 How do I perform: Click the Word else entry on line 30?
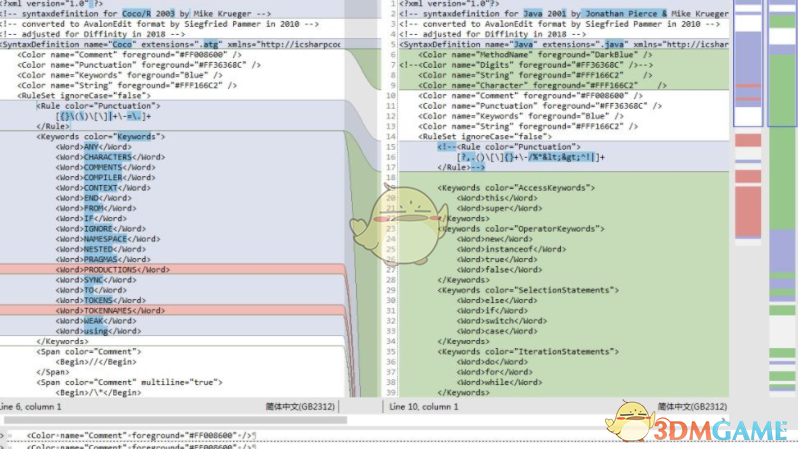pos(497,300)
